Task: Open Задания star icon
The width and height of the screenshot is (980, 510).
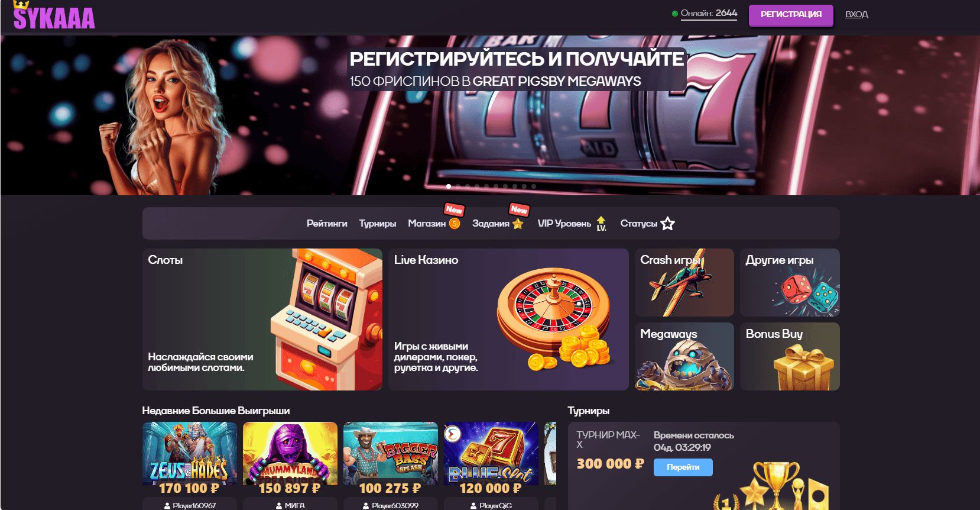Action: [x=518, y=224]
